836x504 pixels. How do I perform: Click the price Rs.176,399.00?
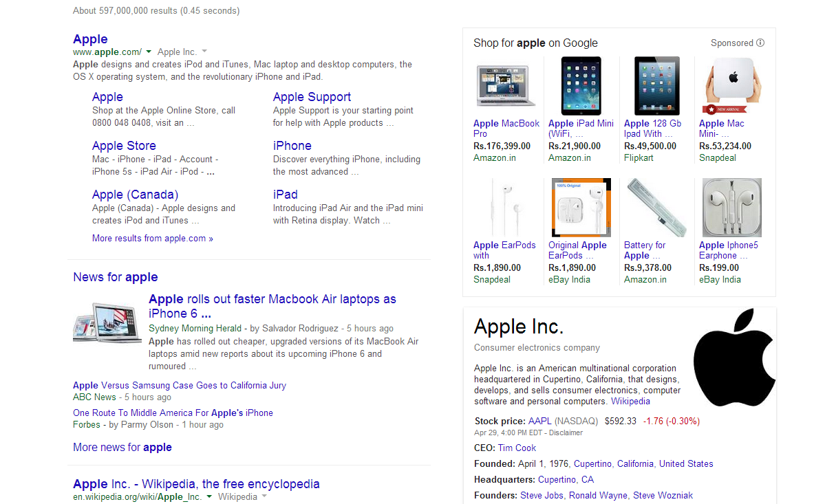pyautogui.click(x=502, y=146)
